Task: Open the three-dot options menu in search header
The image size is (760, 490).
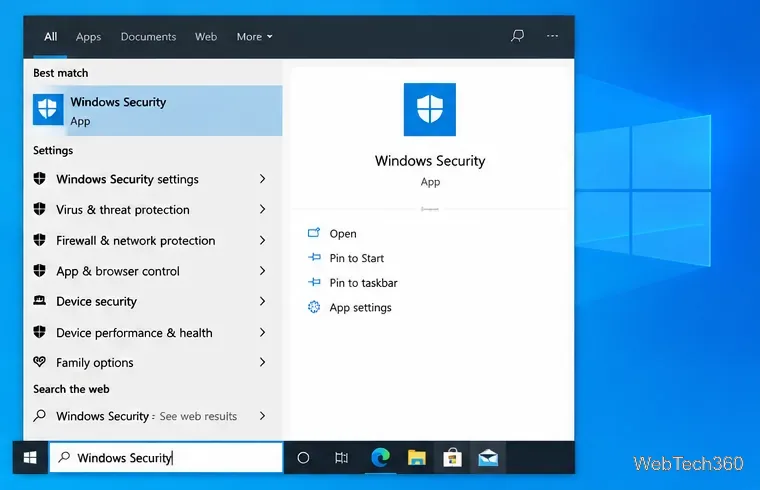Action: [552, 36]
